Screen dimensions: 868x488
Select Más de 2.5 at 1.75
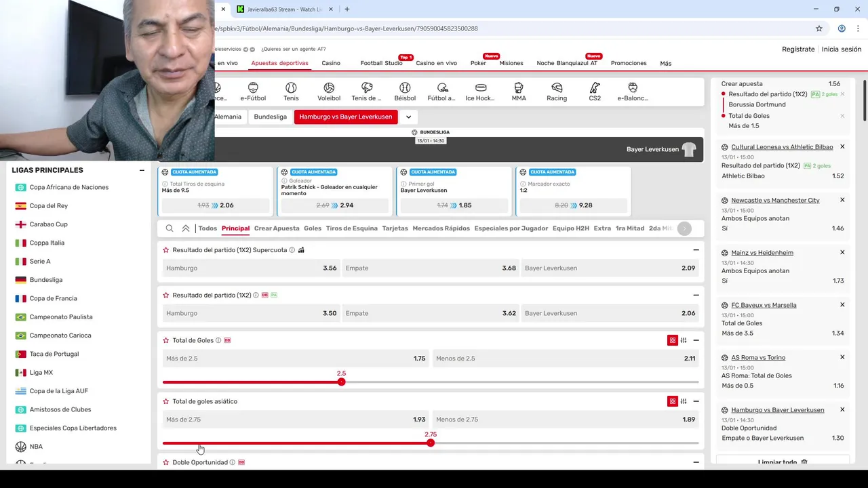click(x=296, y=358)
